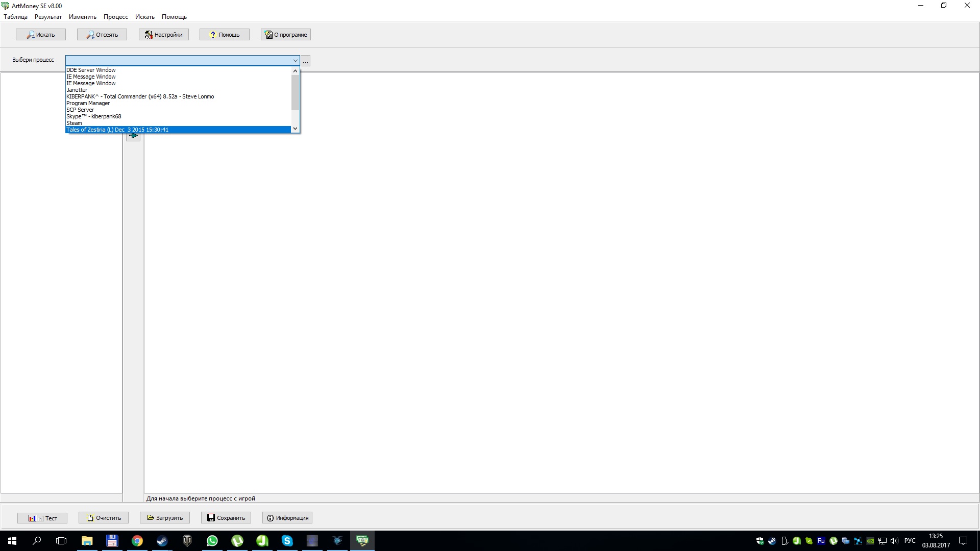Select the Tales of Zestiria process entry
This screenshot has width=980, height=551.
(x=178, y=130)
